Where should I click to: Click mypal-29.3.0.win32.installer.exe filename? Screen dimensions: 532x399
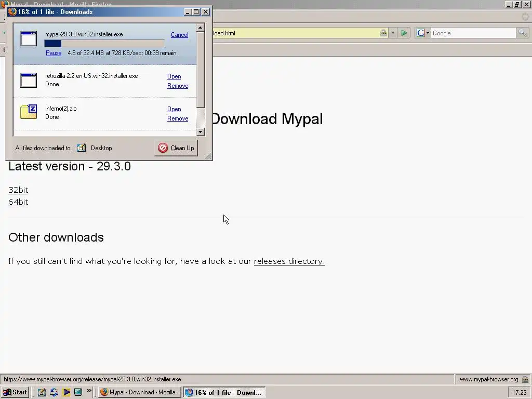(x=84, y=34)
